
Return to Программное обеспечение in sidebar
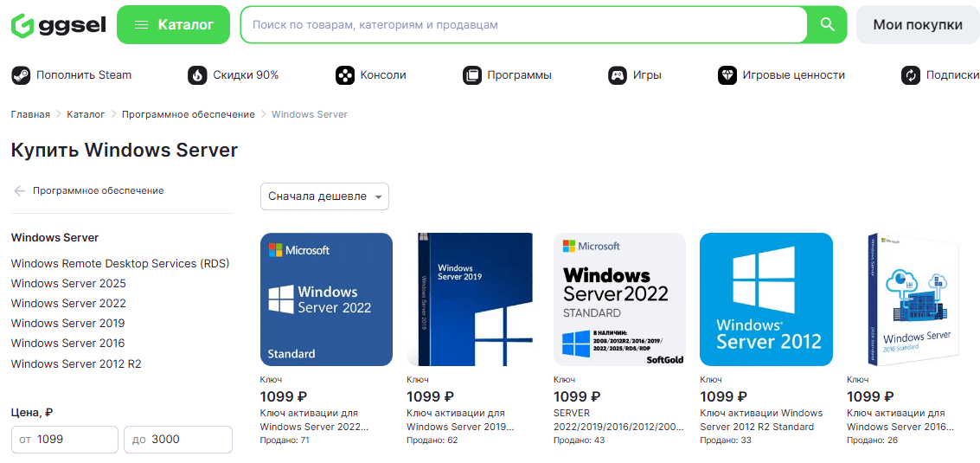(98, 190)
